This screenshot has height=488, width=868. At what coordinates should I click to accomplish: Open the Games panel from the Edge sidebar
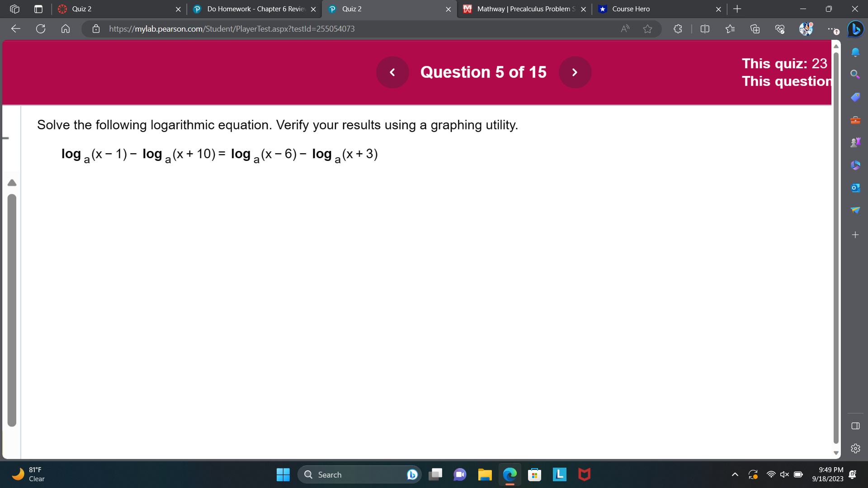click(x=855, y=142)
